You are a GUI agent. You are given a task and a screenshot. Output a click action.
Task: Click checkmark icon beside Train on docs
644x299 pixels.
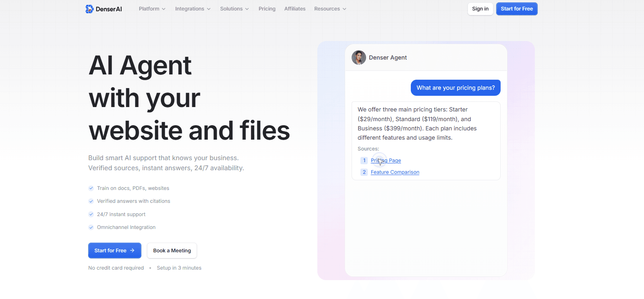(x=91, y=188)
